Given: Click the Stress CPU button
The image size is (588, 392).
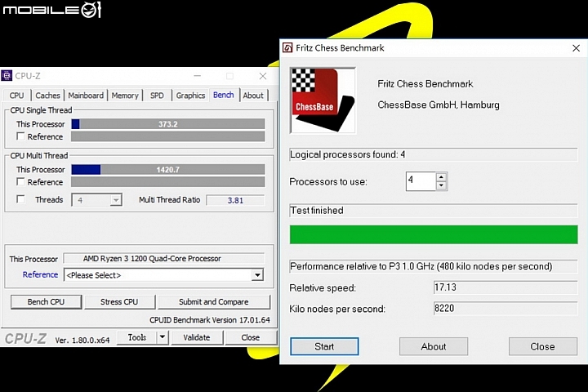Looking at the screenshot, I should (119, 302).
